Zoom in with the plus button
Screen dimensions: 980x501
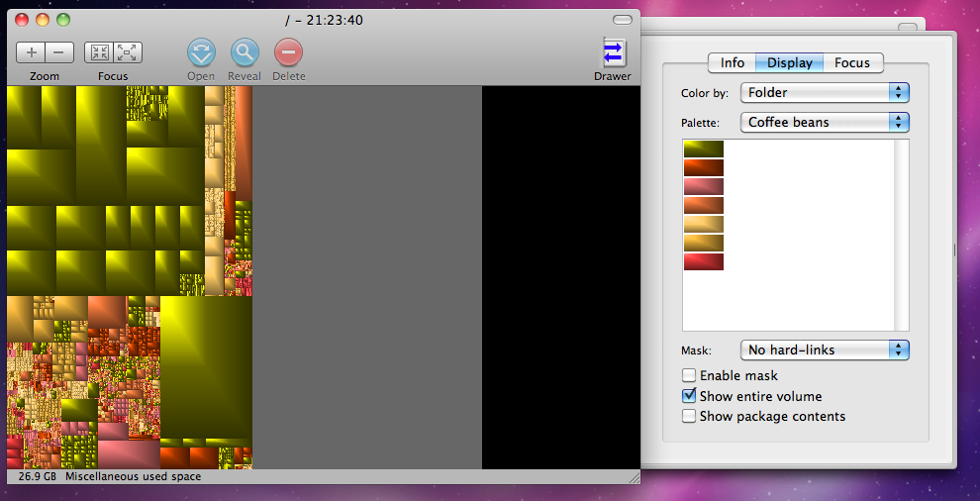31,52
